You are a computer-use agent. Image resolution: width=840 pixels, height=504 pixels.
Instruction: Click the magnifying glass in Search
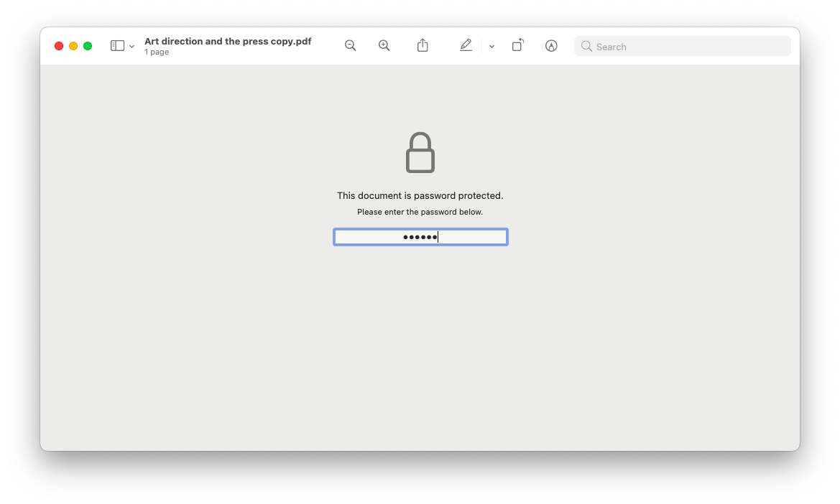(586, 47)
